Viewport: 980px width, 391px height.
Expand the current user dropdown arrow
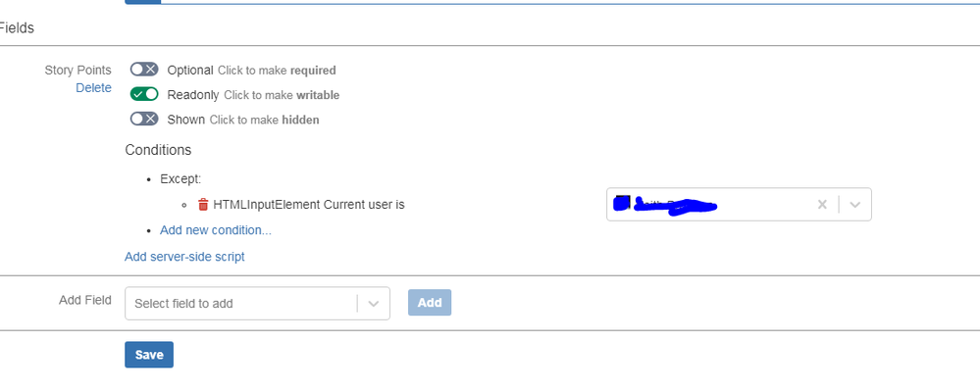click(855, 204)
